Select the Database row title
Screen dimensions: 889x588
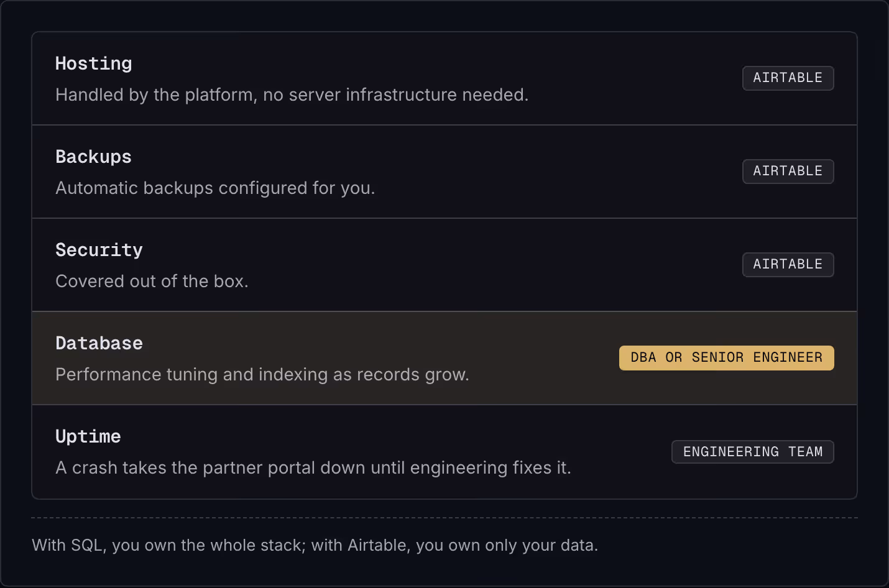[99, 343]
